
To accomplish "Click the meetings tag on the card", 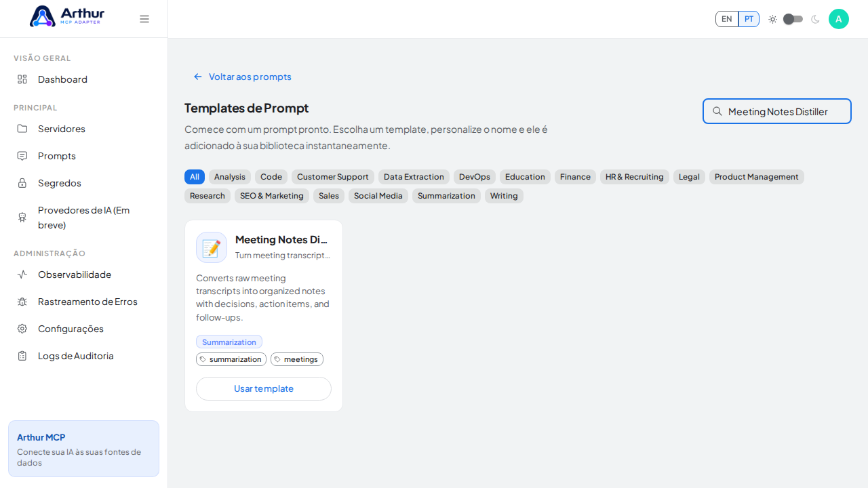I will pyautogui.click(x=297, y=359).
